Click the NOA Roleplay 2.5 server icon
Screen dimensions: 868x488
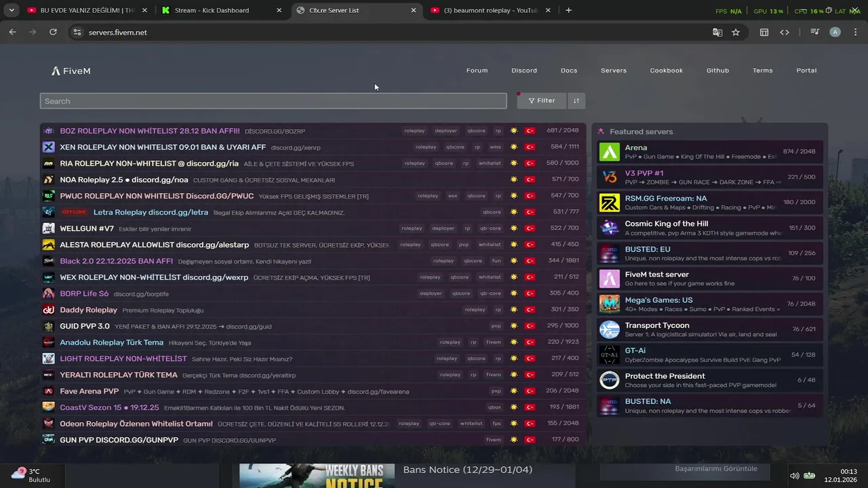point(48,180)
